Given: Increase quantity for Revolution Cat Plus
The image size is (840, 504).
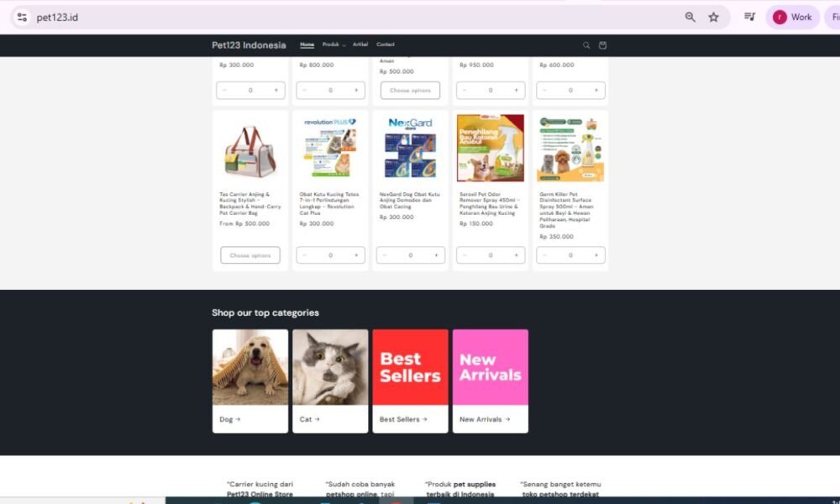Looking at the screenshot, I should click(x=356, y=255).
